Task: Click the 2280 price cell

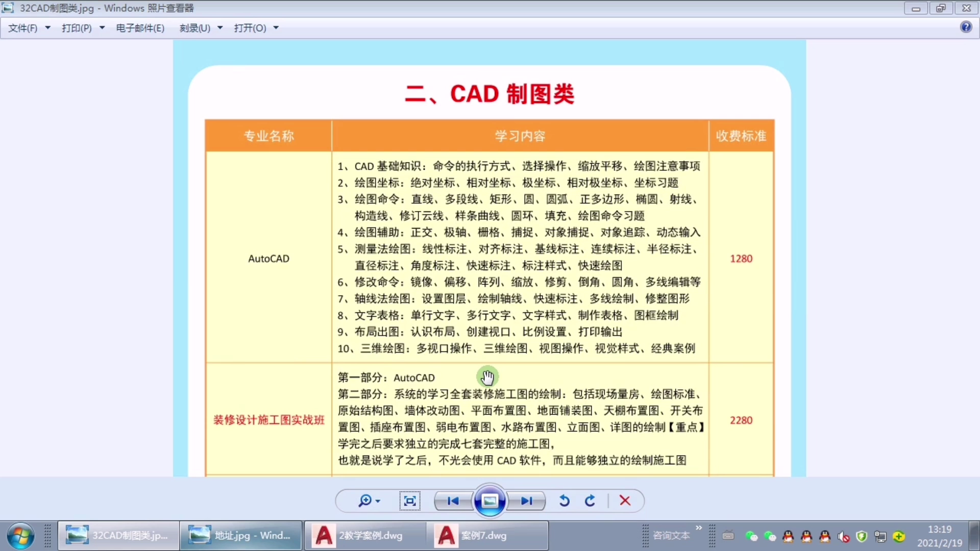Action: pos(741,420)
